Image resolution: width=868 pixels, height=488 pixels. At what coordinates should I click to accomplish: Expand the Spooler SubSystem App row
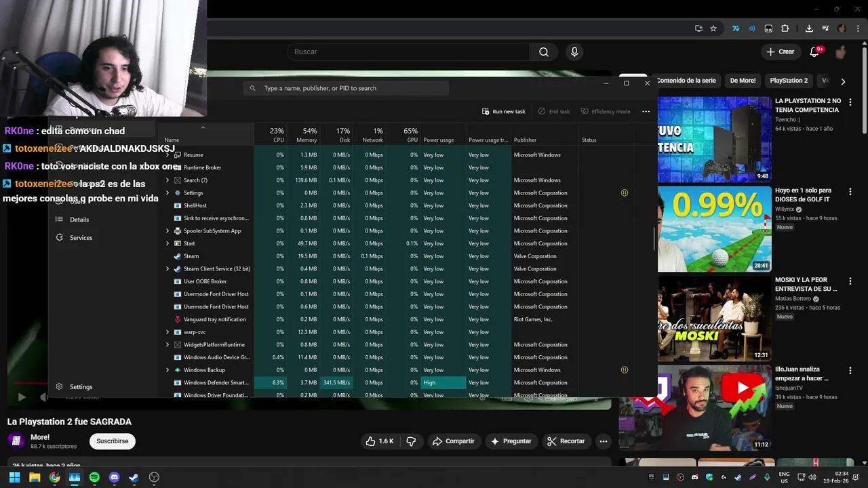click(167, 230)
